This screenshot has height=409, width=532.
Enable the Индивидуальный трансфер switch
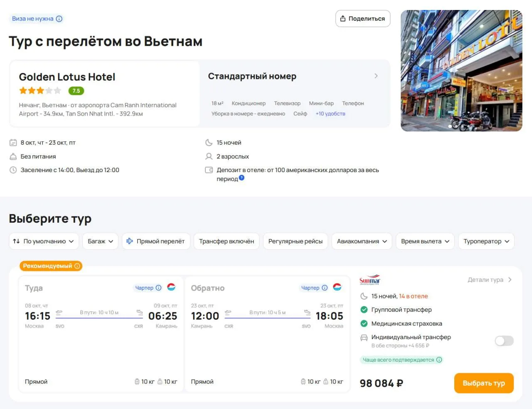[504, 341]
